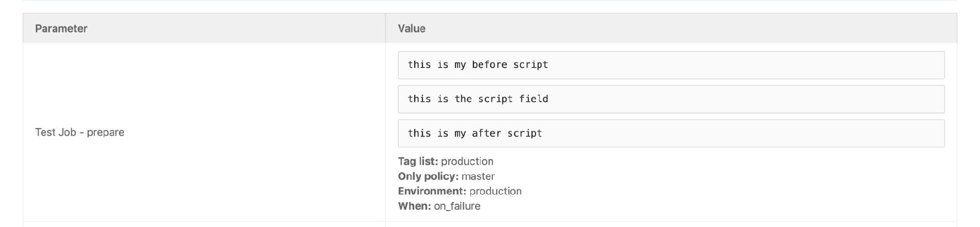Image resolution: width=980 pixels, height=227 pixels.
Task: Click the 'on_failure' value
Action: click(457, 206)
